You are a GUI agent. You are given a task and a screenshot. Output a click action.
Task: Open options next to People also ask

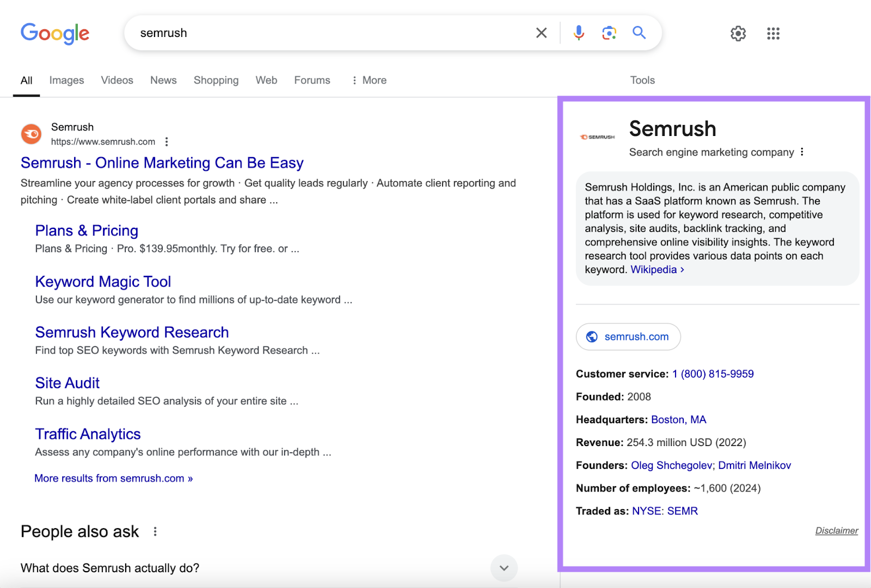(x=155, y=531)
